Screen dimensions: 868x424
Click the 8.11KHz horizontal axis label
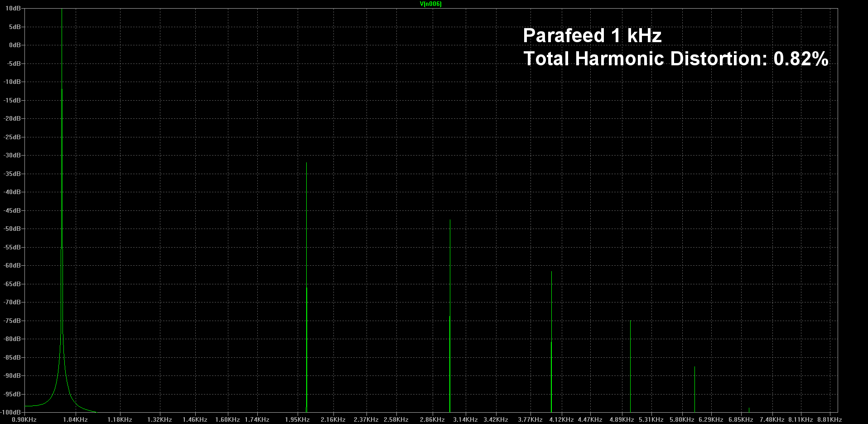coord(800,420)
